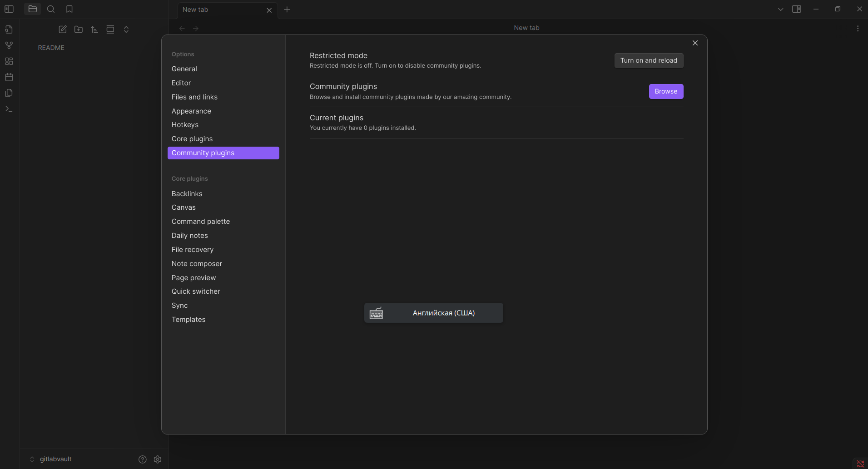Select the New tab tab
Viewport: 868px width, 469px height.
[x=227, y=10]
